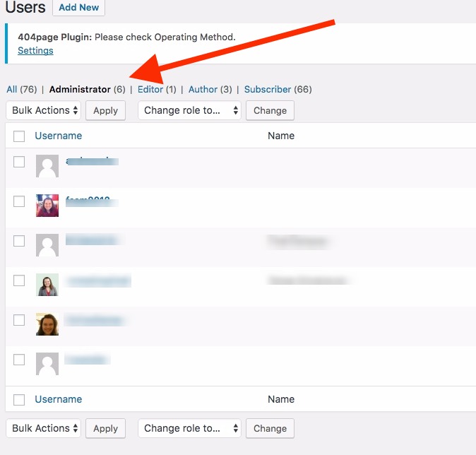The width and height of the screenshot is (476, 455).
Task: Click avatar of woman in gray jacket
Action: 47,285
